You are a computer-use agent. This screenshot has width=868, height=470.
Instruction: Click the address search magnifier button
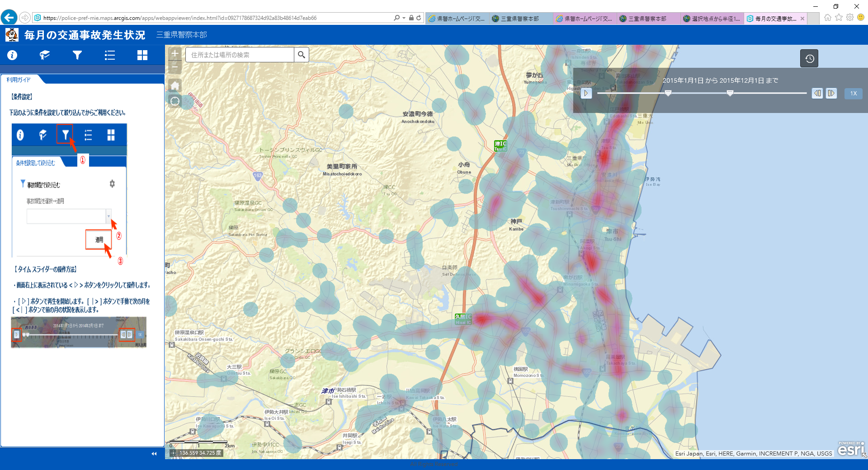[x=302, y=55]
